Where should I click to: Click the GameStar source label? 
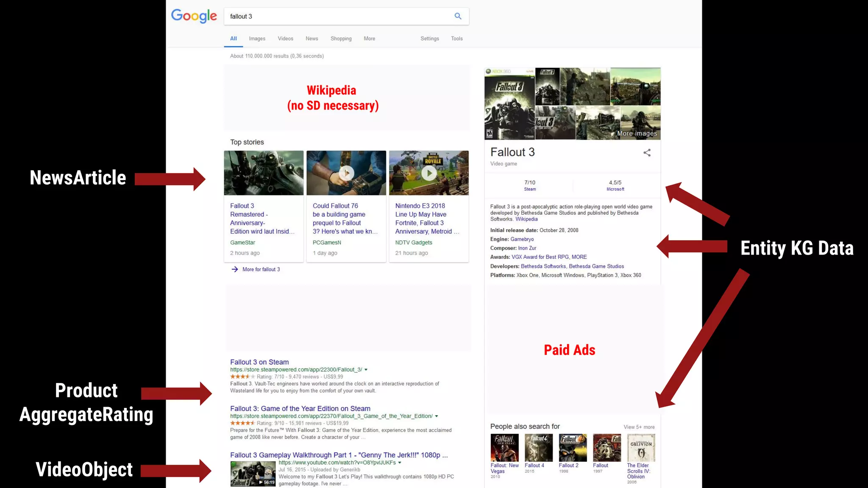tap(242, 243)
